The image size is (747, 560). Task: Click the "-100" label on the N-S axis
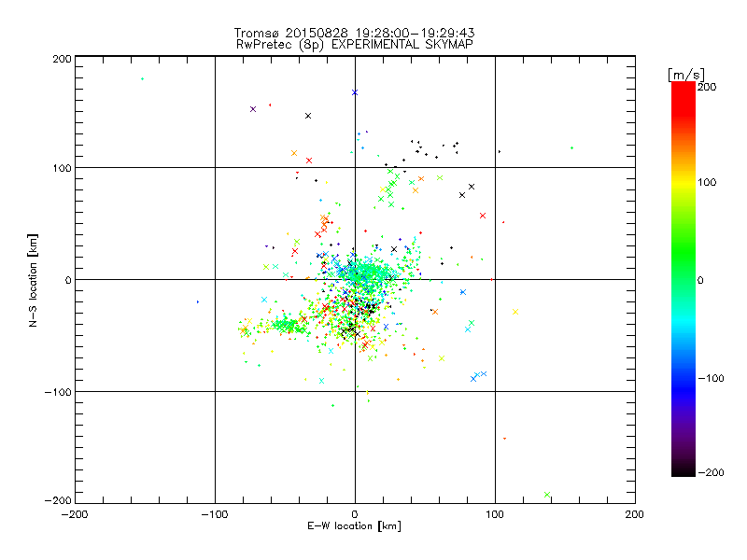coord(58,392)
